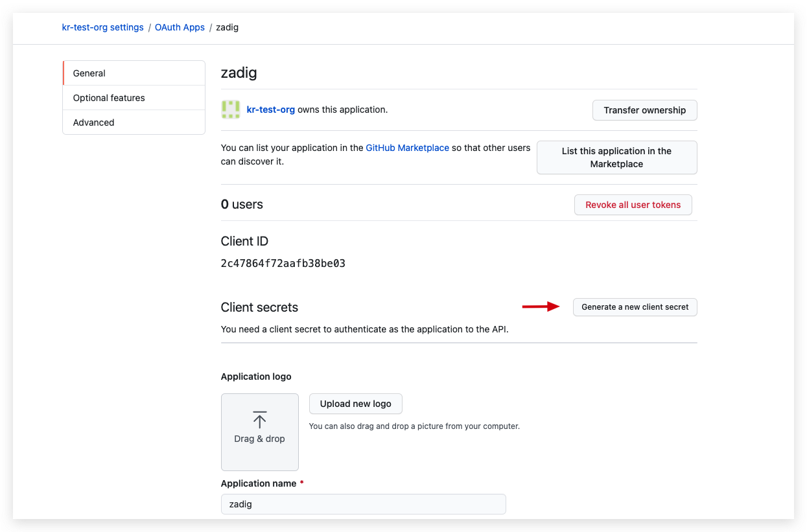Open the GitHub Marketplace link

(407, 148)
